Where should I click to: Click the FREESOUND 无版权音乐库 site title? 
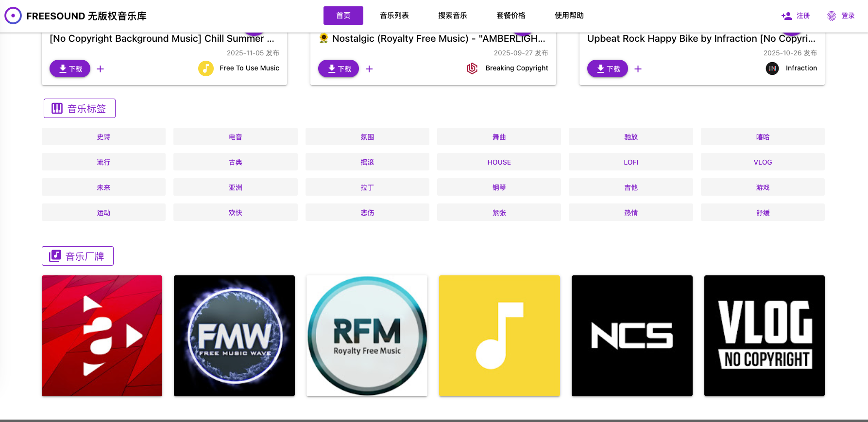pos(86,16)
